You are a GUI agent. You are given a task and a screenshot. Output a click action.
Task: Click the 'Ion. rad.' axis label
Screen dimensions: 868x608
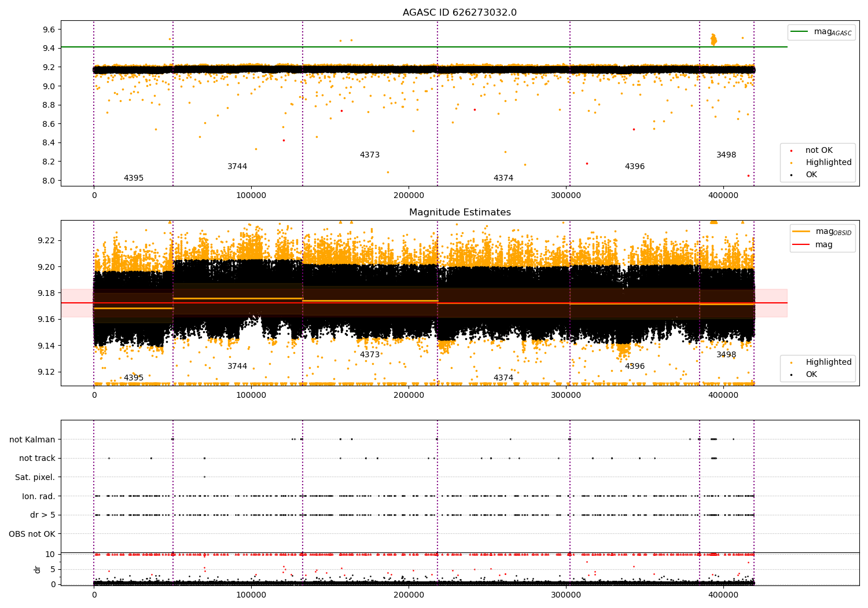pos(39,496)
